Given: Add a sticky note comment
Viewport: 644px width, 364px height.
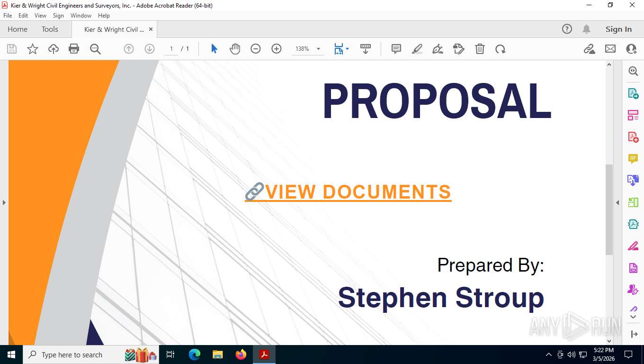Looking at the screenshot, I should (x=396, y=49).
